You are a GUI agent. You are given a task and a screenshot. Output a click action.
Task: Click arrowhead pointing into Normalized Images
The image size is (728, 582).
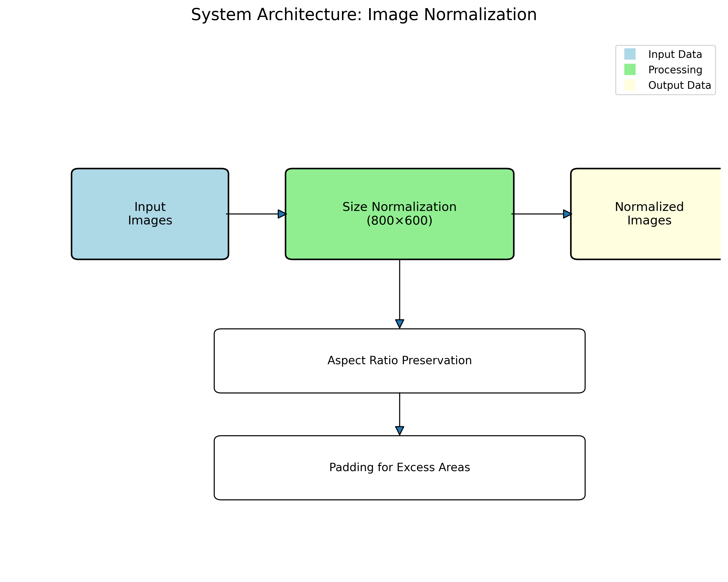[567, 214]
